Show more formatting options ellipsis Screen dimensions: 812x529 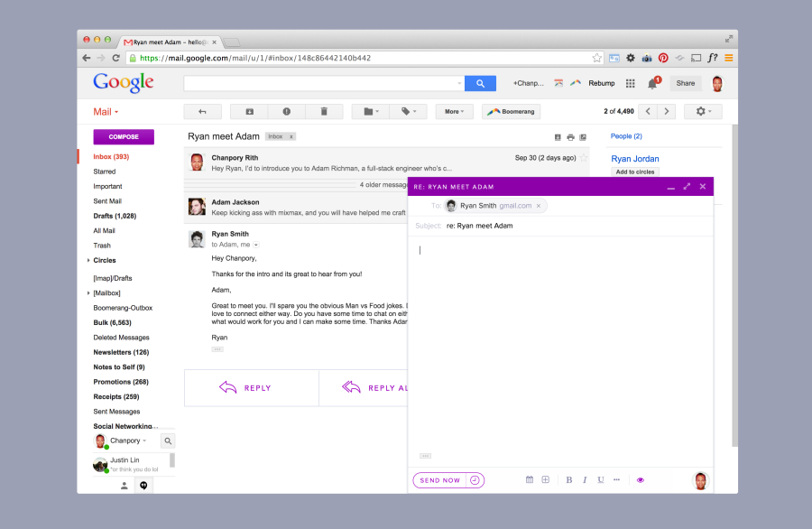tap(616, 479)
